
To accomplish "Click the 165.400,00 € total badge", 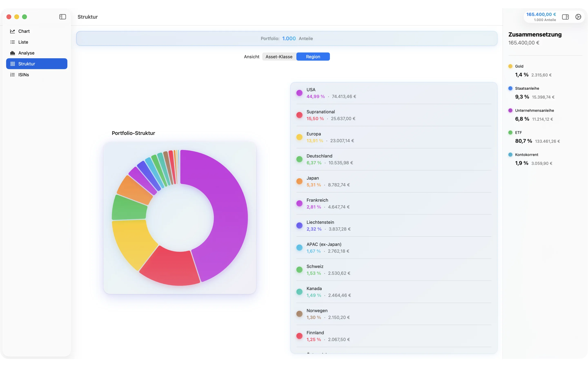I will [x=541, y=14].
